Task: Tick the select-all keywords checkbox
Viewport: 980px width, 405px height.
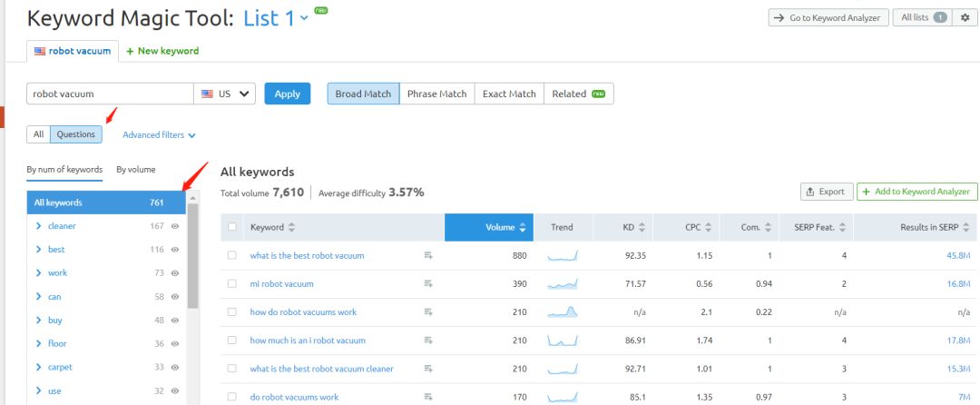Action: (x=233, y=227)
